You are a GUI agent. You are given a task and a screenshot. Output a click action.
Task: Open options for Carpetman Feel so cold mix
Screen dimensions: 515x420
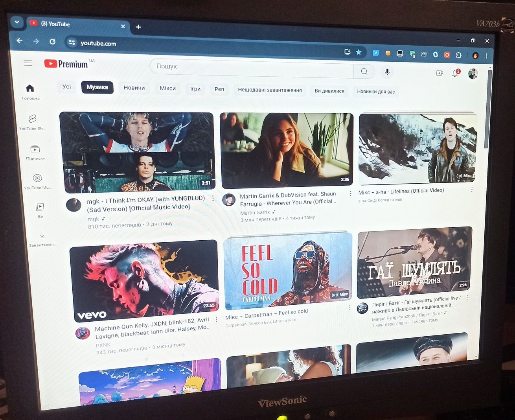click(349, 308)
